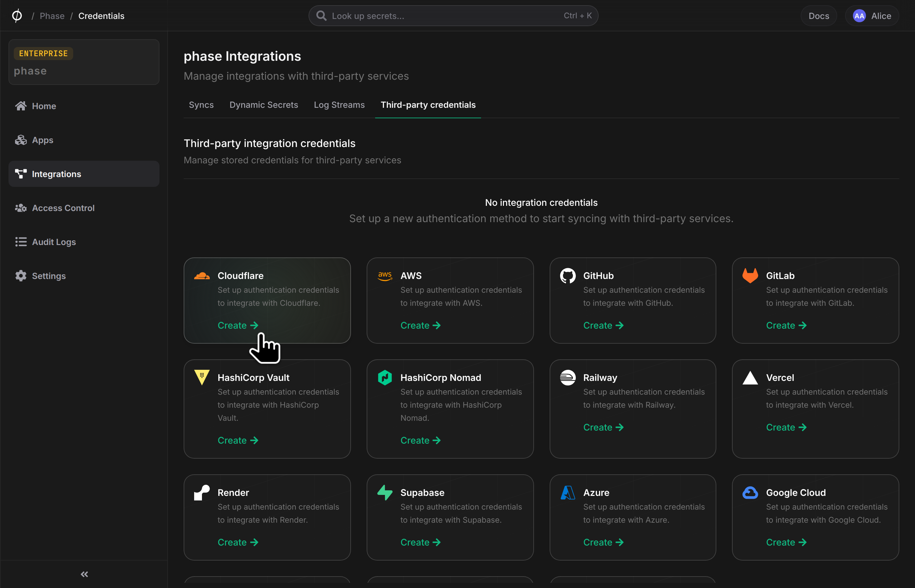The width and height of the screenshot is (915, 588).
Task: Click the Phase logo icon in header
Action: coord(17,16)
